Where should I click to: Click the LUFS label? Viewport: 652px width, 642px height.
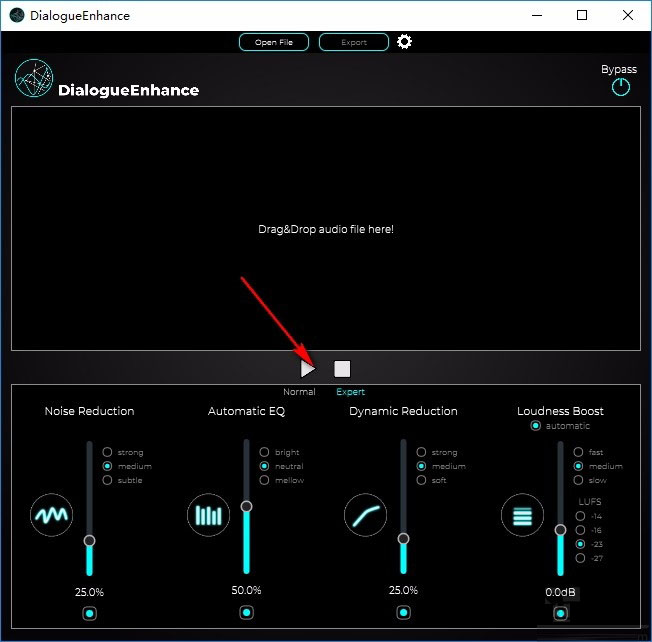pyautogui.click(x=590, y=501)
